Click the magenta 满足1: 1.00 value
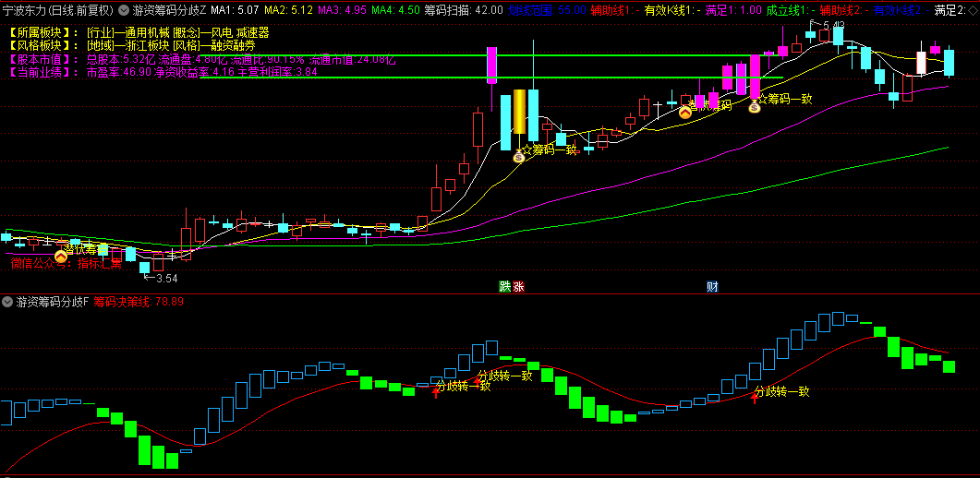 [x=733, y=10]
